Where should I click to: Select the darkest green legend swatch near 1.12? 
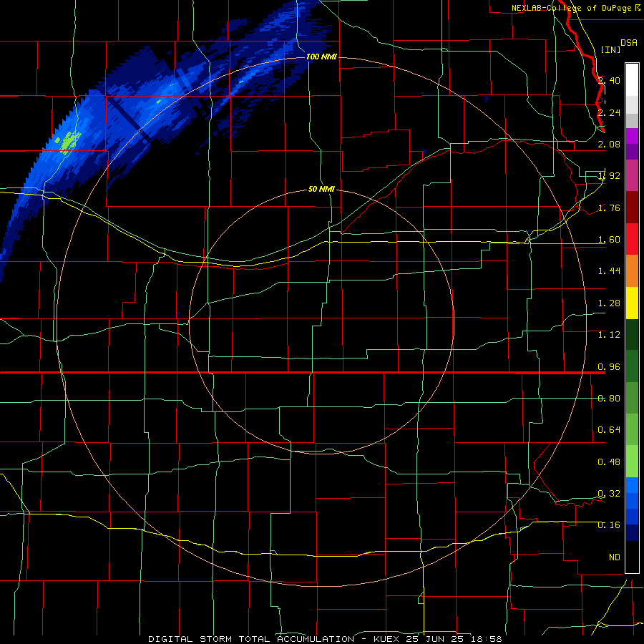[632, 335]
